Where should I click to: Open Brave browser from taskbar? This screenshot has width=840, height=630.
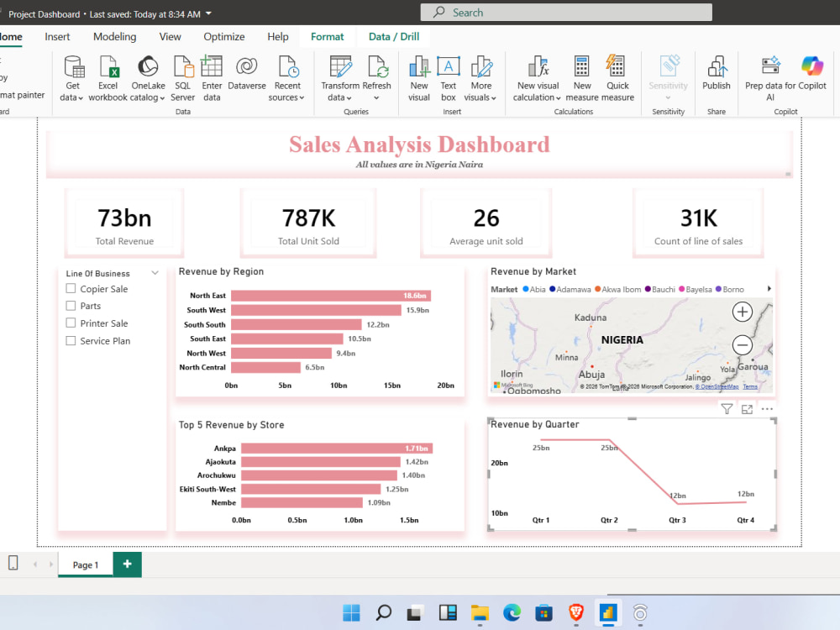[x=576, y=612]
